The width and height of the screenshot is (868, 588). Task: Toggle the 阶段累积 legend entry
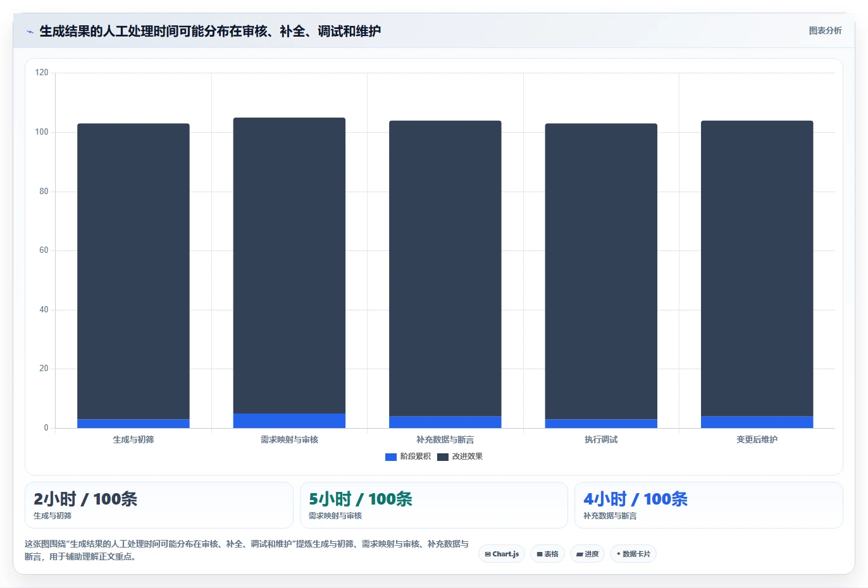click(408, 456)
